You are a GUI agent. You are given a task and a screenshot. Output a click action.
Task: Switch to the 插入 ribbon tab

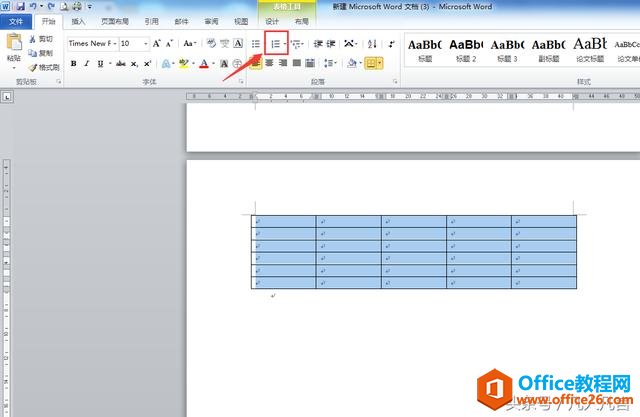point(78,21)
